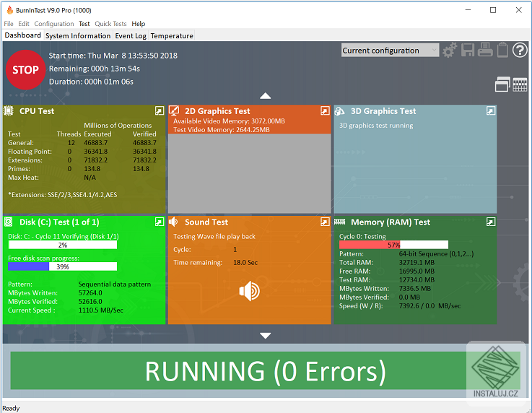Pop out the 3D Graphics Test window
This screenshot has height=413, width=532.
coord(491,110)
